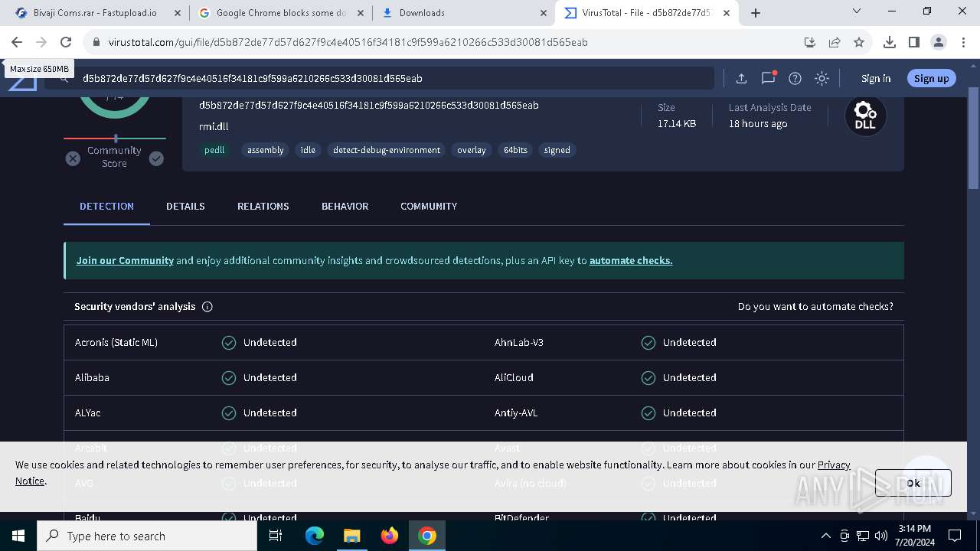Click the Sign up button

pyautogui.click(x=931, y=78)
